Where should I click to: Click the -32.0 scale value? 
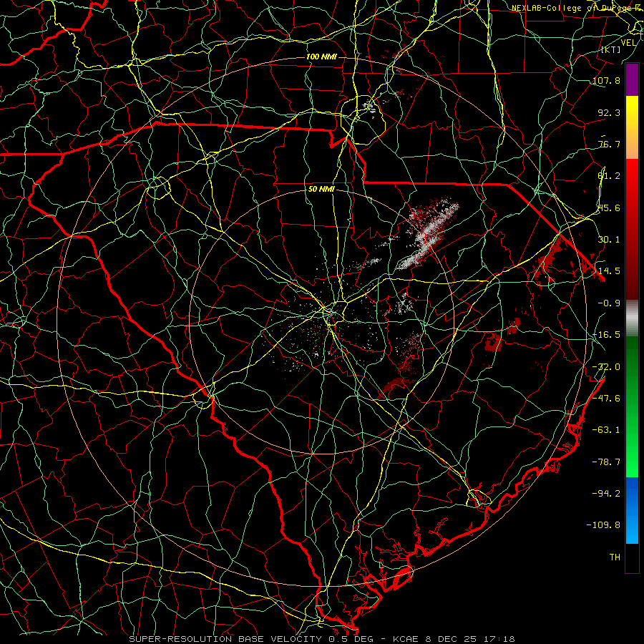[607, 367]
